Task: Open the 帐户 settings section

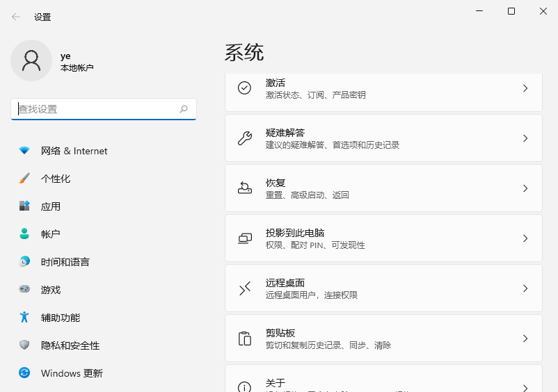Action: tap(51, 234)
